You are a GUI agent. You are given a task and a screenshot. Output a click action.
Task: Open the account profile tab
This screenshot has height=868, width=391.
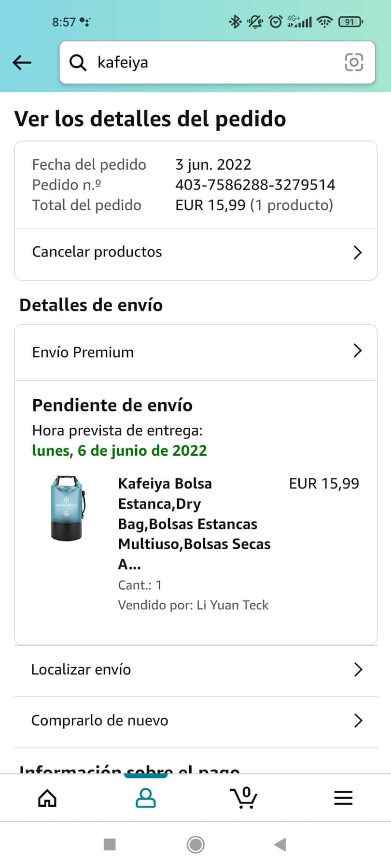145,798
